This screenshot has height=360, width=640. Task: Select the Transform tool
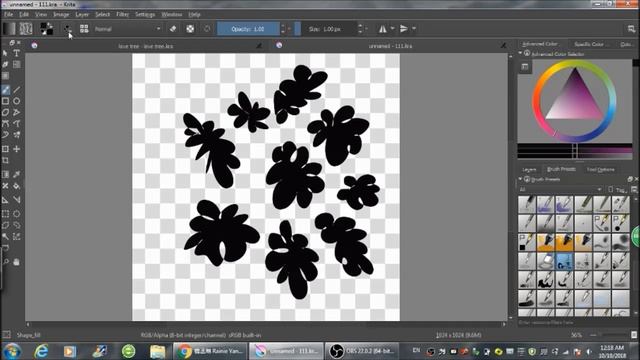tap(5, 149)
